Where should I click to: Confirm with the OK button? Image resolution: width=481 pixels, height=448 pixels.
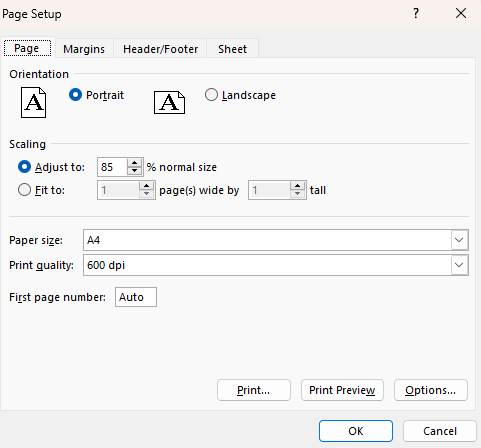[356, 431]
